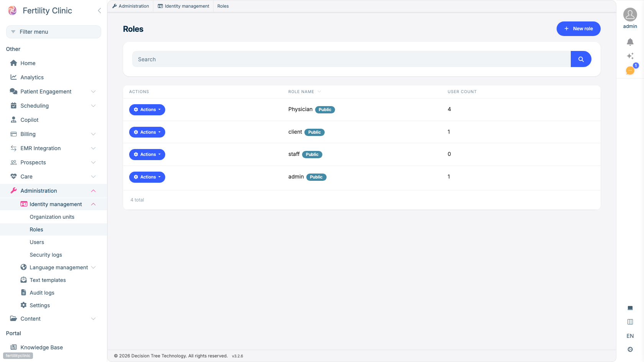This screenshot has height=362, width=644.
Task: Click the Prospects people icon
Action: click(x=14, y=162)
